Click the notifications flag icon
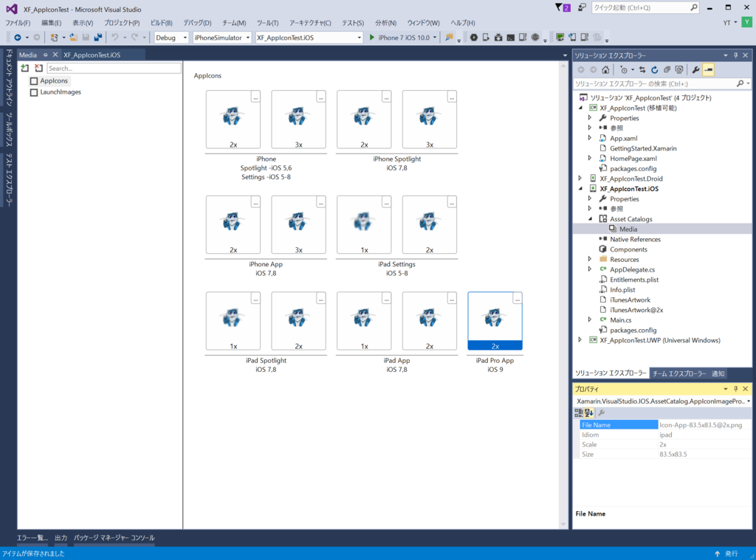This screenshot has height=560, width=756. (562, 7)
